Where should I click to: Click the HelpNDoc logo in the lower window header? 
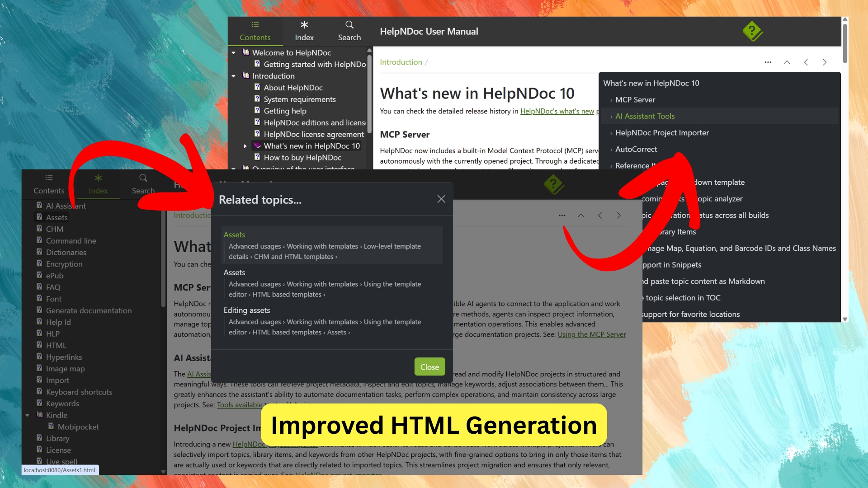[554, 184]
